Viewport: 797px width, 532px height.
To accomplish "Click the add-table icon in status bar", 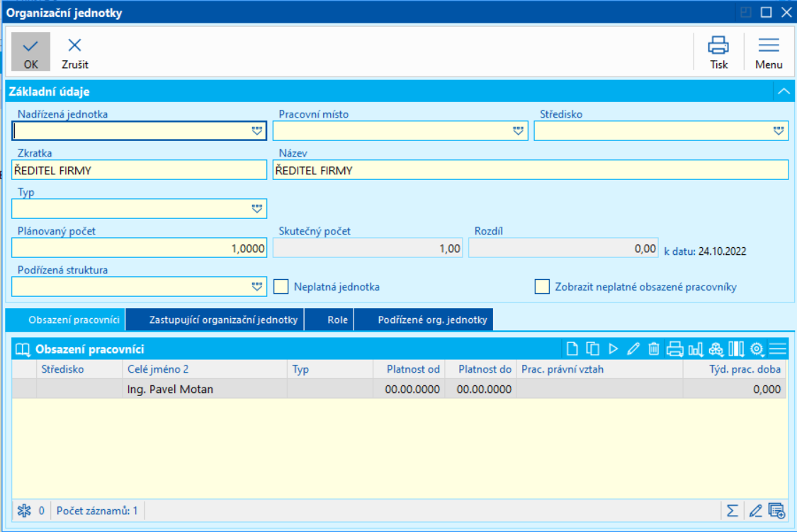I will 776,511.
